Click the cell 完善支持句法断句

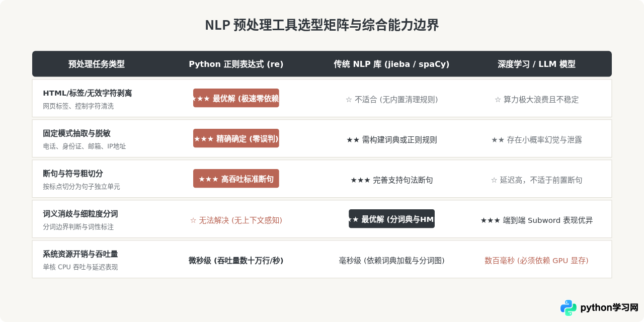(x=391, y=180)
